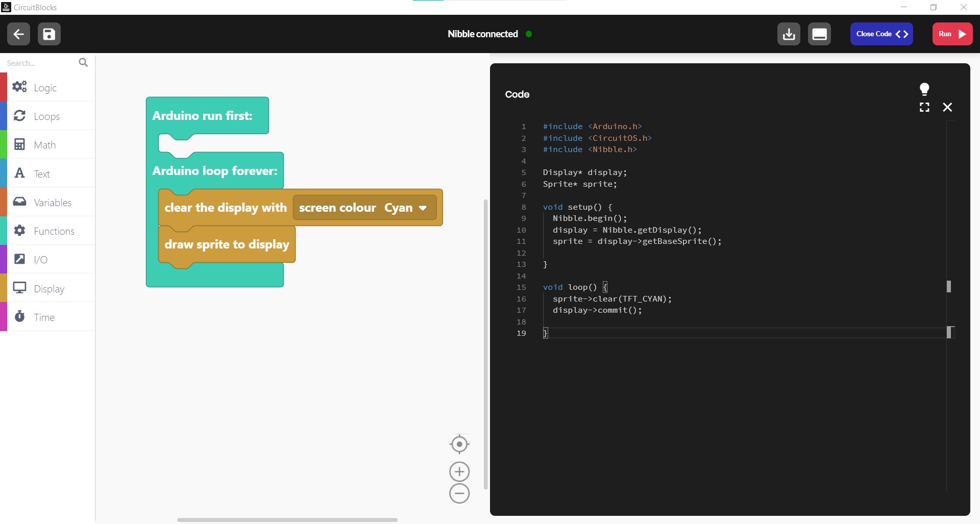Click the workspace horizontal scrollbar
The width and height of the screenshot is (980, 524).
pos(287,520)
